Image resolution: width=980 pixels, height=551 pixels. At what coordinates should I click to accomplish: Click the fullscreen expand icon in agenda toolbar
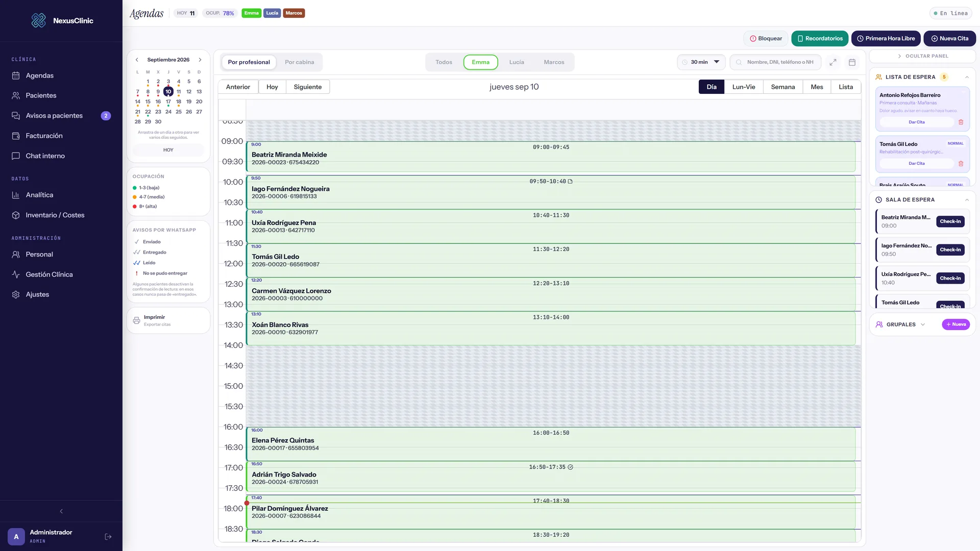point(833,62)
